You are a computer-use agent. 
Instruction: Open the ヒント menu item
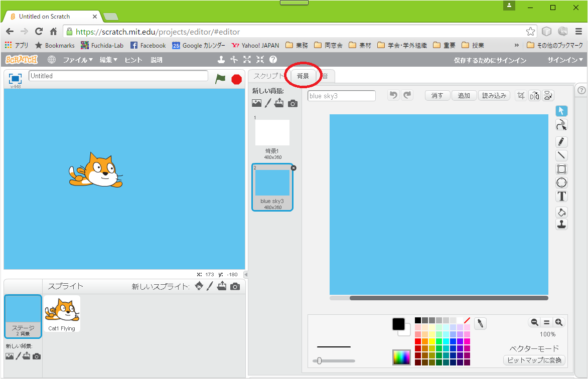click(133, 60)
